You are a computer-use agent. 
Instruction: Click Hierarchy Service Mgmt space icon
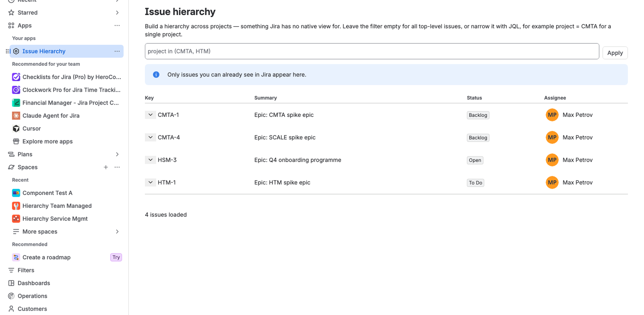tap(16, 219)
